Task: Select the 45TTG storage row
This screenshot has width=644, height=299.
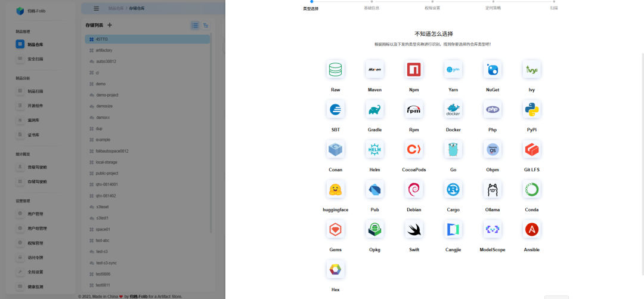Action: 147,39
